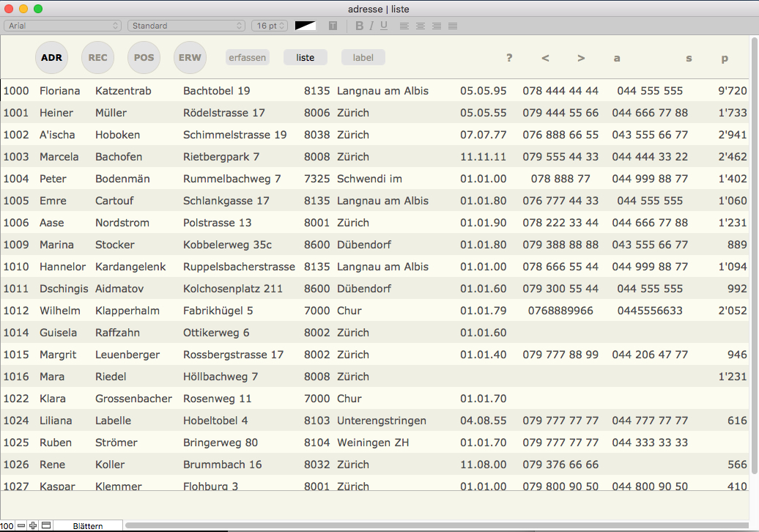This screenshot has width=759, height=532.
Task: Zoom out with the minus icon
Action: click(x=21, y=525)
